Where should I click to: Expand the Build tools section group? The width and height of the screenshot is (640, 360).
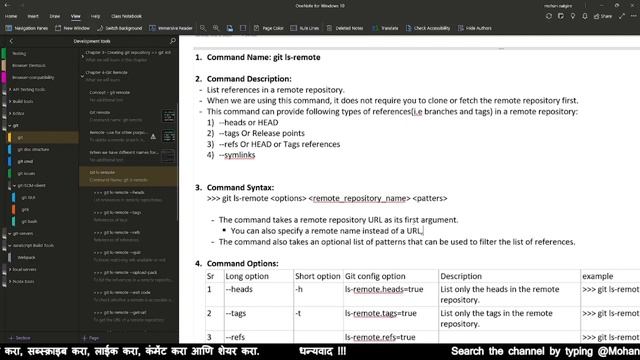(x=10, y=101)
